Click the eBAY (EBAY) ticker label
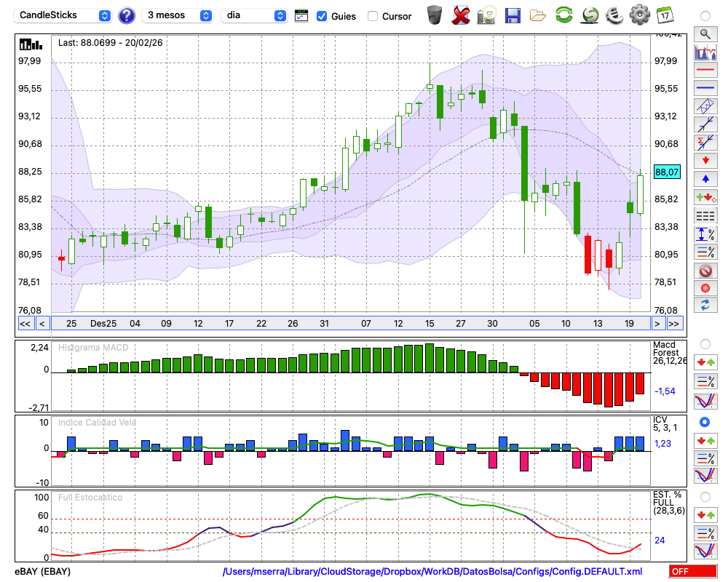The height and width of the screenshot is (582, 728). pyautogui.click(x=43, y=571)
